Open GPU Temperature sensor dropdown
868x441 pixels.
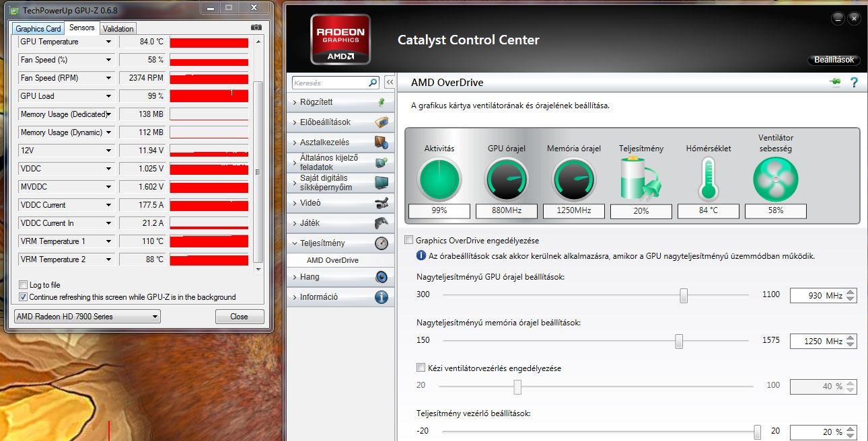click(108, 42)
